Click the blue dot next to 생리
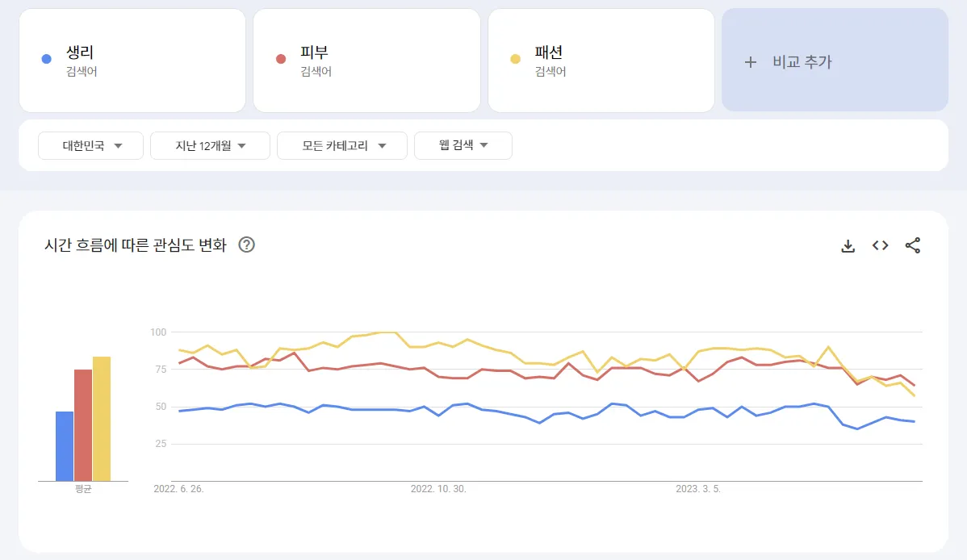 [x=47, y=59]
